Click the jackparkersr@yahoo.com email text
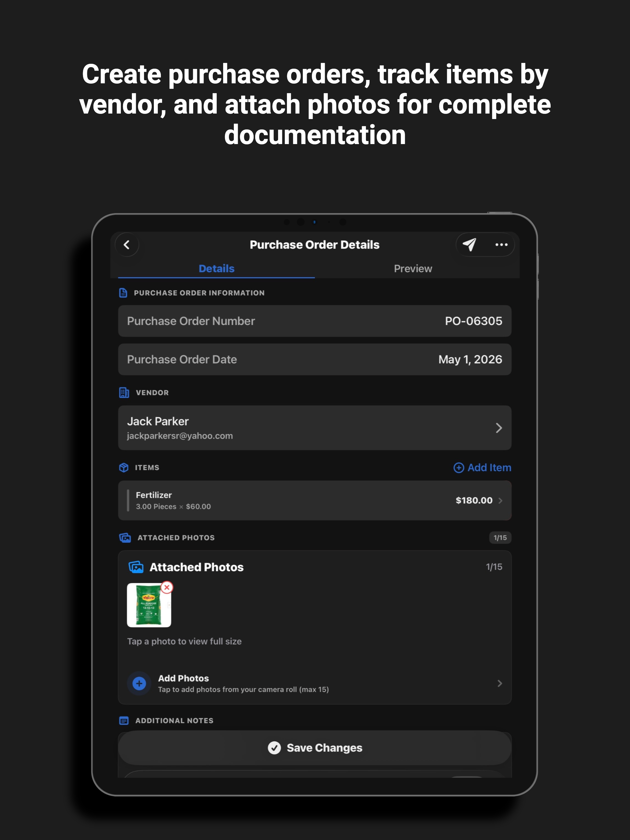 click(x=179, y=436)
